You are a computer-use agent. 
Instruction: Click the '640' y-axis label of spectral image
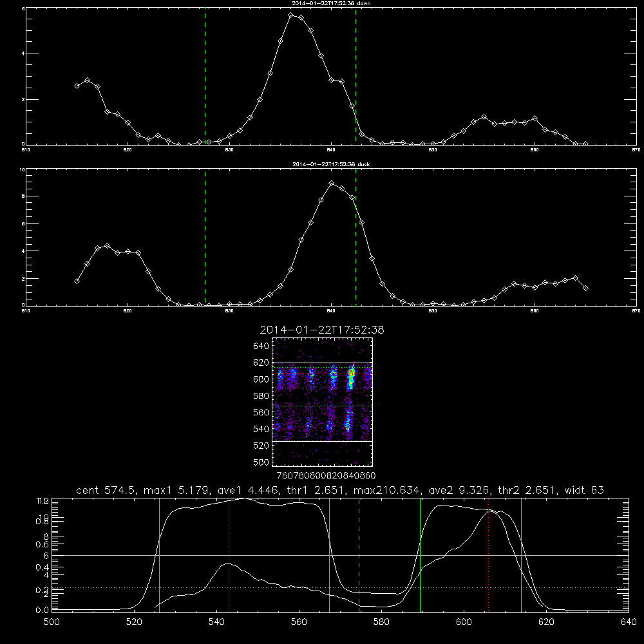tap(261, 346)
